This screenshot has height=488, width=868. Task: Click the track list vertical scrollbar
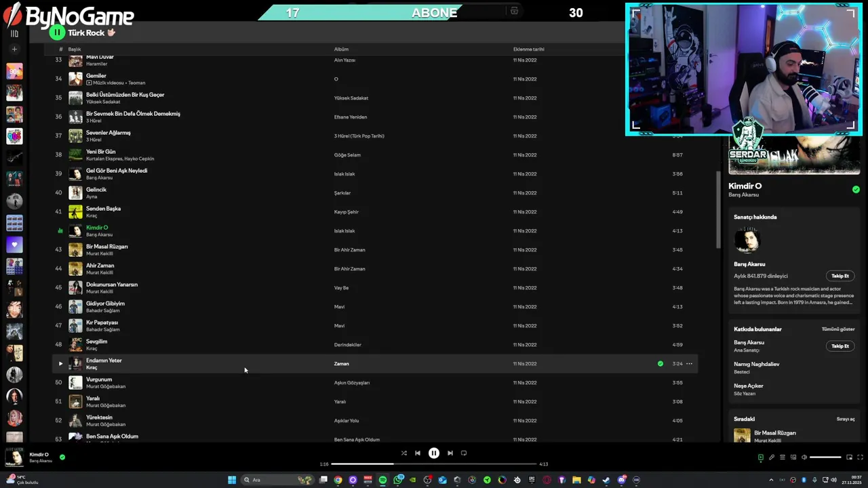(718, 210)
